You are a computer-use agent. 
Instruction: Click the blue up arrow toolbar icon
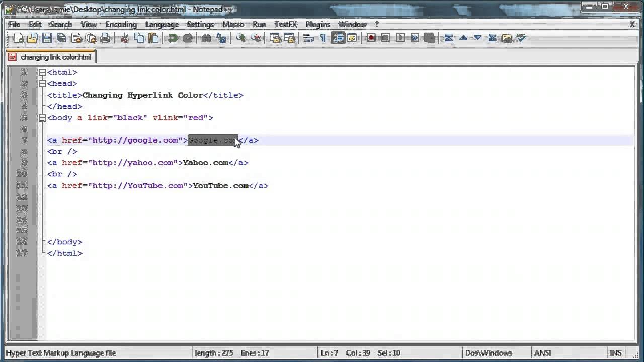click(x=463, y=38)
